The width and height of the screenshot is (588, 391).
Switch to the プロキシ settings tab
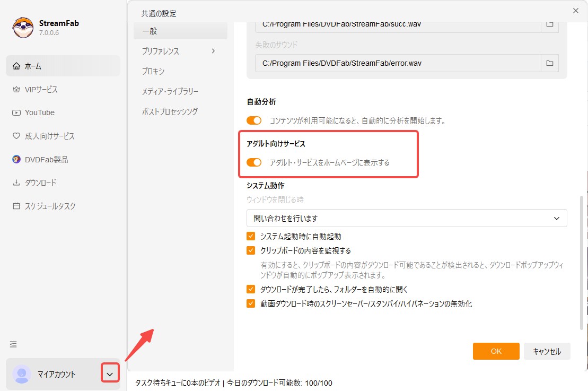pyautogui.click(x=153, y=71)
